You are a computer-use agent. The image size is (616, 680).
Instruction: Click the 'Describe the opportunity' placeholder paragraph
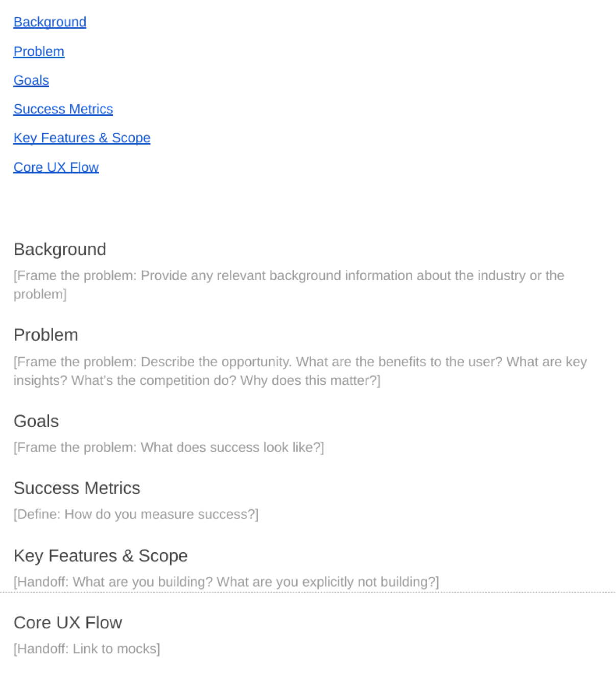point(300,362)
